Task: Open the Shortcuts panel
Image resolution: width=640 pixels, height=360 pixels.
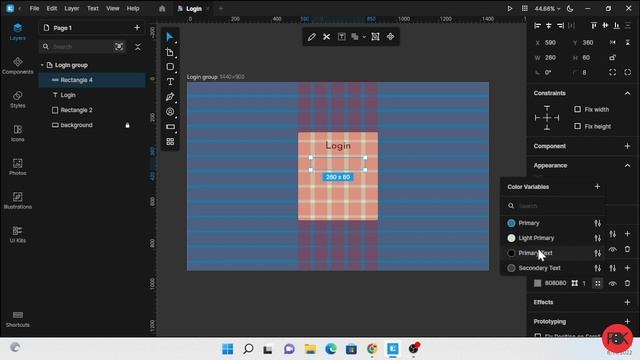Action: pyautogui.click(x=18, y=319)
